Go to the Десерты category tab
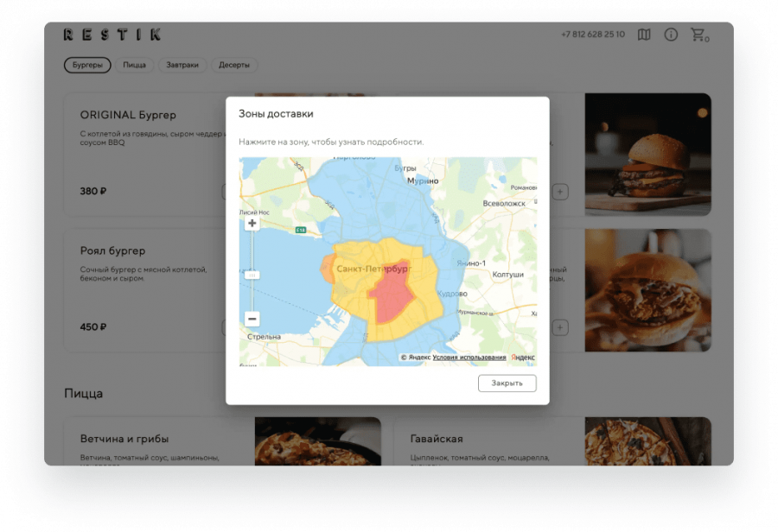This screenshot has height=532, width=778. [234, 65]
